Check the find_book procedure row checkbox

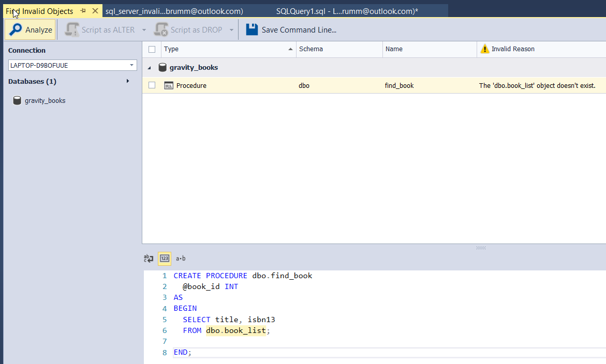coord(152,85)
